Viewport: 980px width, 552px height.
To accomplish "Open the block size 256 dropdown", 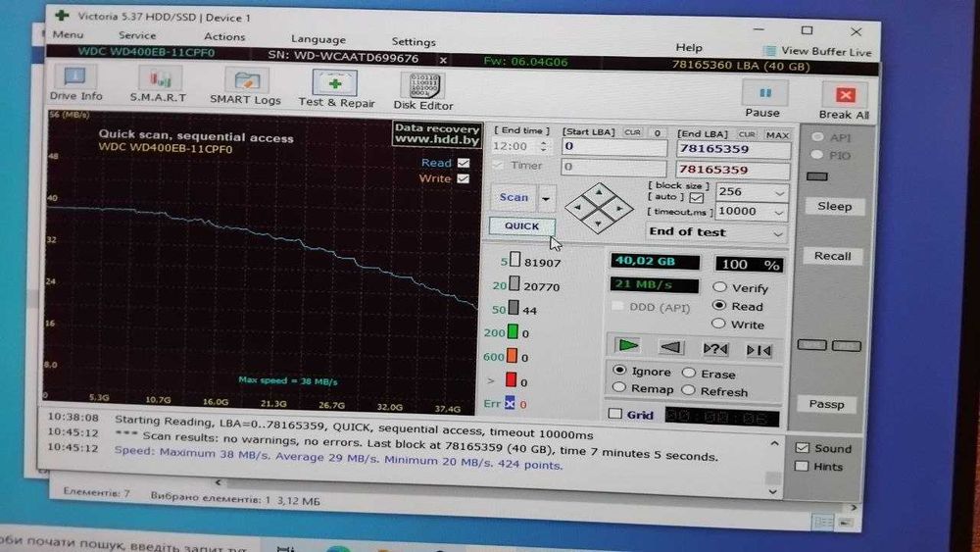I will [779, 193].
